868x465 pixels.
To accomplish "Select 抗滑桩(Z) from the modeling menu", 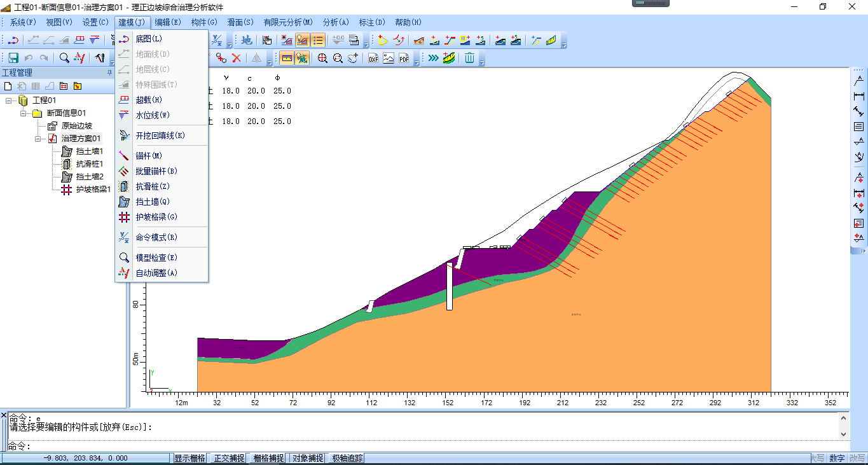I will tap(162, 186).
